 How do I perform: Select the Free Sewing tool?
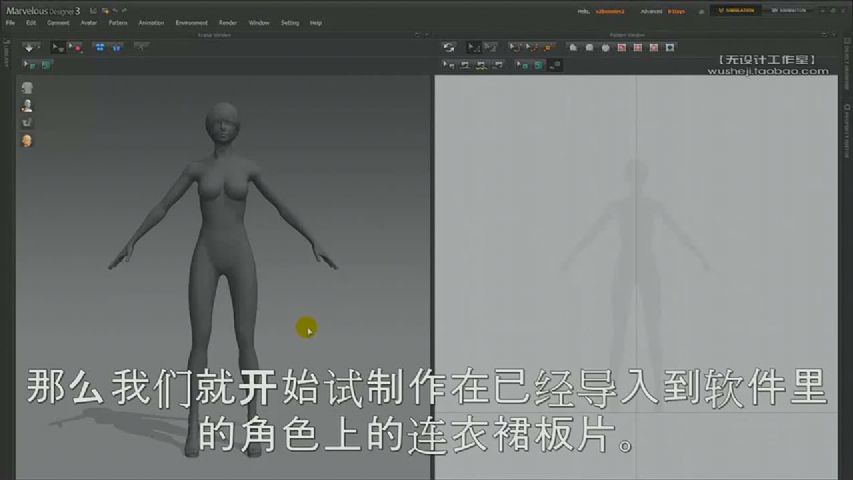coord(482,65)
